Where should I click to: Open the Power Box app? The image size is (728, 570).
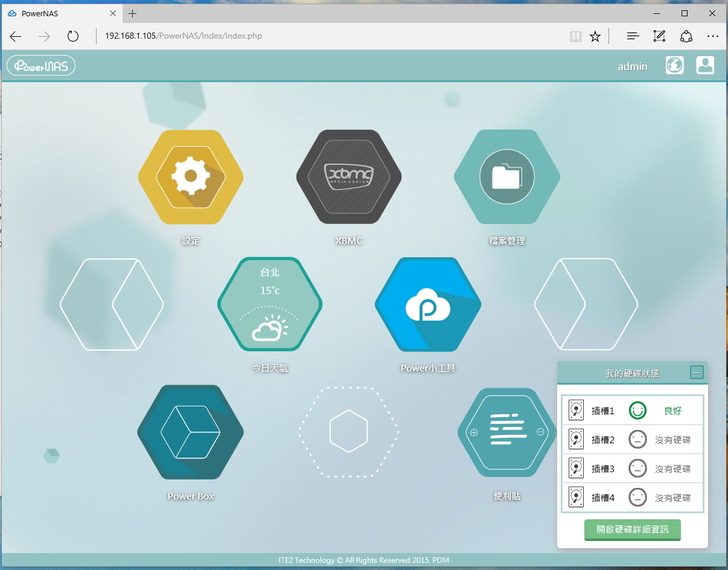coord(190,432)
